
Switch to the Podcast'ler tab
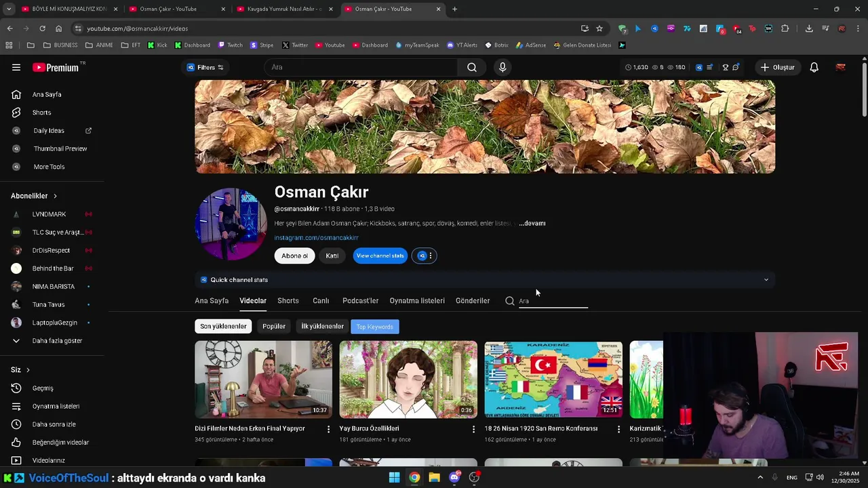360,301
